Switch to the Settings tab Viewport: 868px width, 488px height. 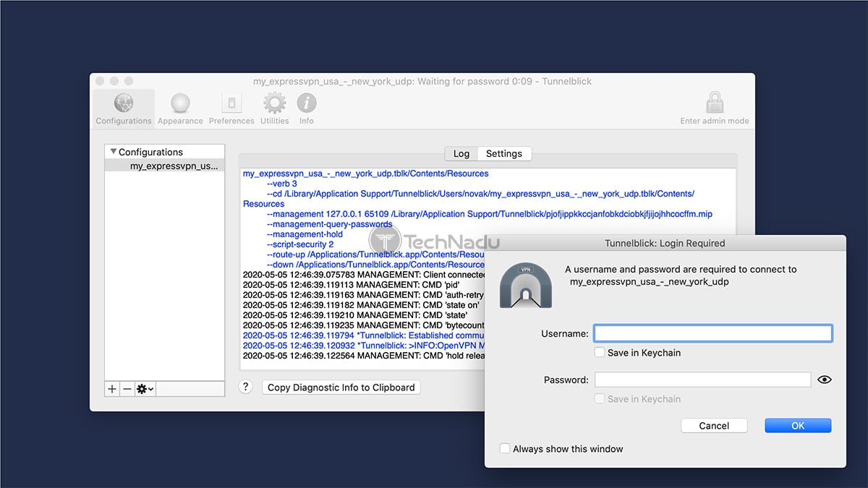click(x=504, y=153)
